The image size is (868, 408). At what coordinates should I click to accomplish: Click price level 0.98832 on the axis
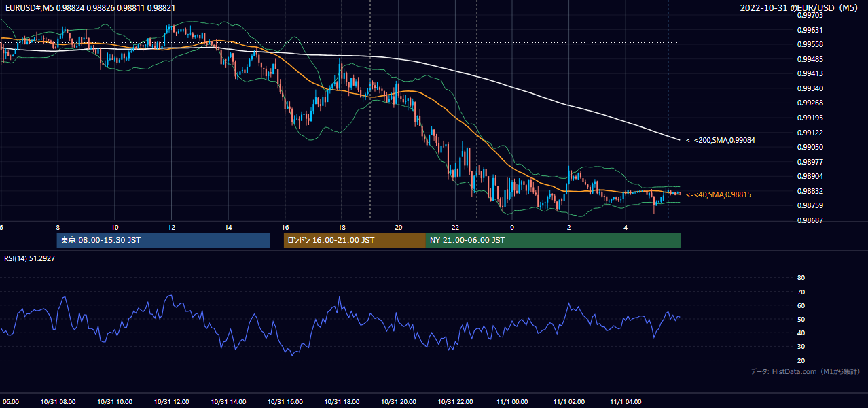click(810, 191)
